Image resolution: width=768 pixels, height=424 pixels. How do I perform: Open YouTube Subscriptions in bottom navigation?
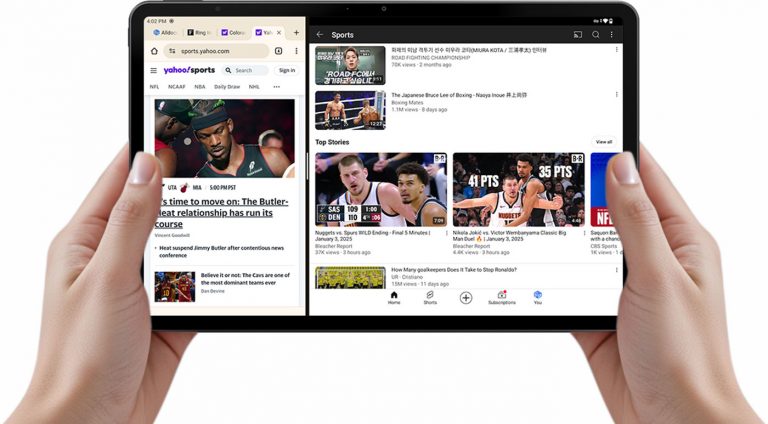(x=502, y=297)
